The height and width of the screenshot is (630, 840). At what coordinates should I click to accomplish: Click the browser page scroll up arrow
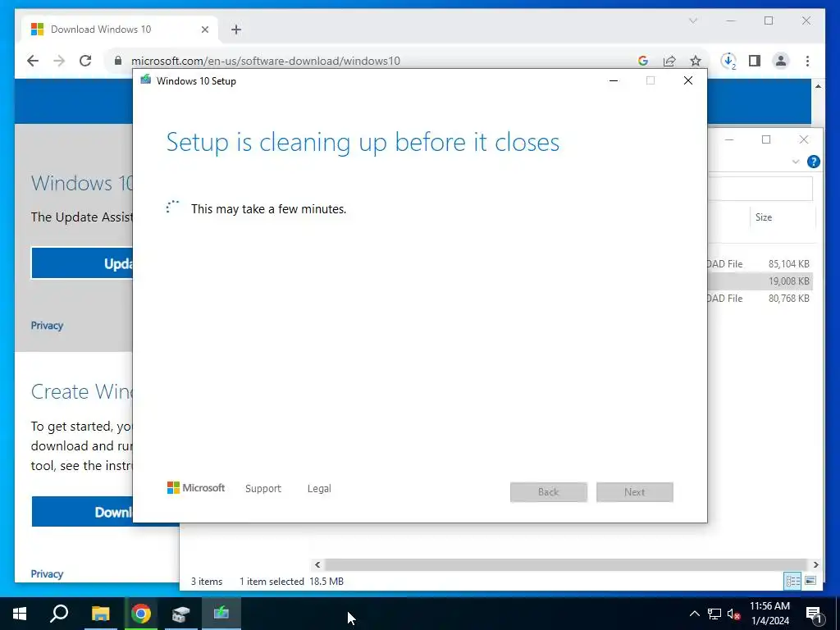point(818,85)
